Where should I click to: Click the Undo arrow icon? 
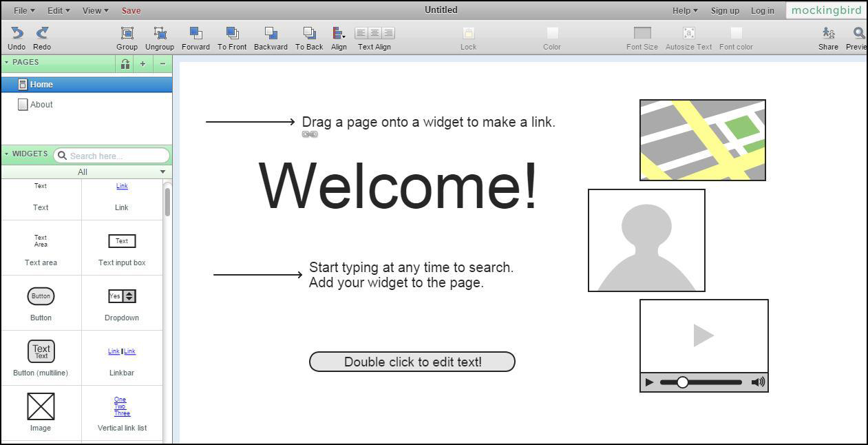[x=16, y=32]
